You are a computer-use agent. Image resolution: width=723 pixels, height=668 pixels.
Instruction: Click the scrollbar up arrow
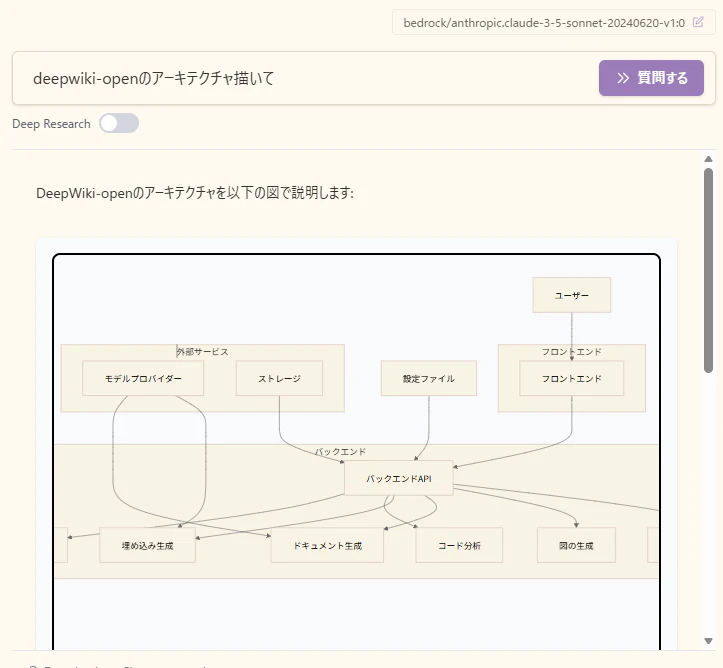(x=708, y=159)
